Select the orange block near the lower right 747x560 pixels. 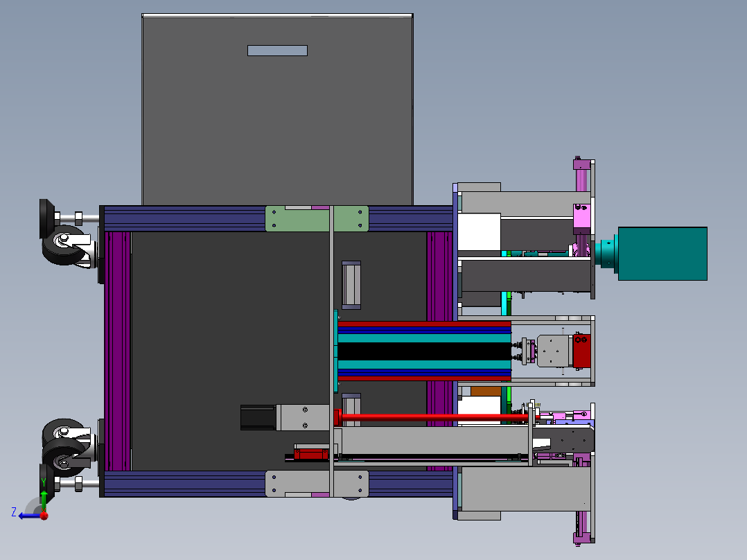coord(486,392)
